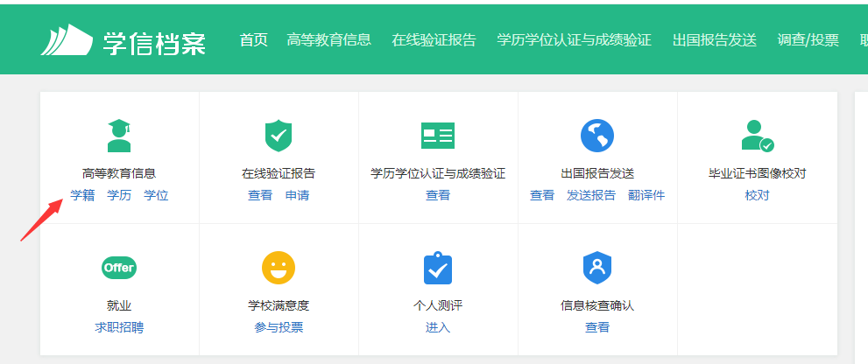Open 调查/投票 navigation menu item

click(808, 40)
